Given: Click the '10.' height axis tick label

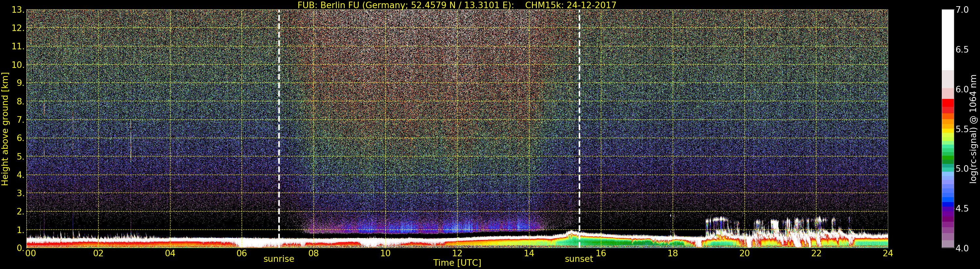Looking at the screenshot, I should 18,65.
